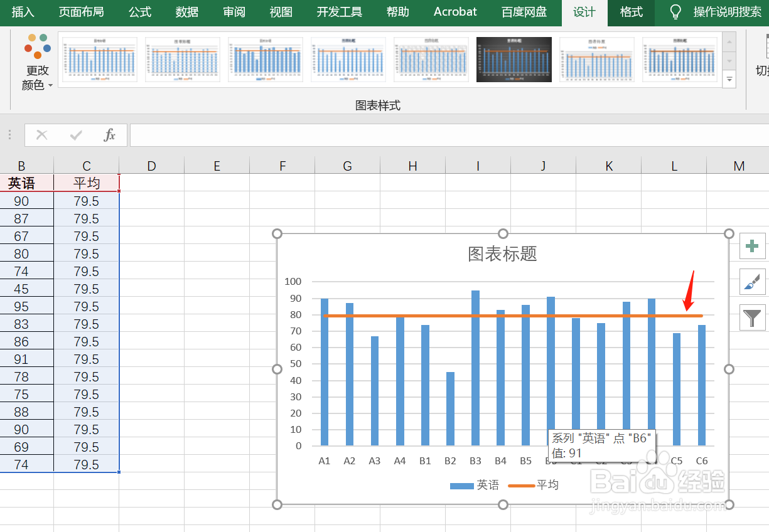
Task: Open the Chart Filters funnel icon
Action: pyautogui.click(x=753, y=317)
